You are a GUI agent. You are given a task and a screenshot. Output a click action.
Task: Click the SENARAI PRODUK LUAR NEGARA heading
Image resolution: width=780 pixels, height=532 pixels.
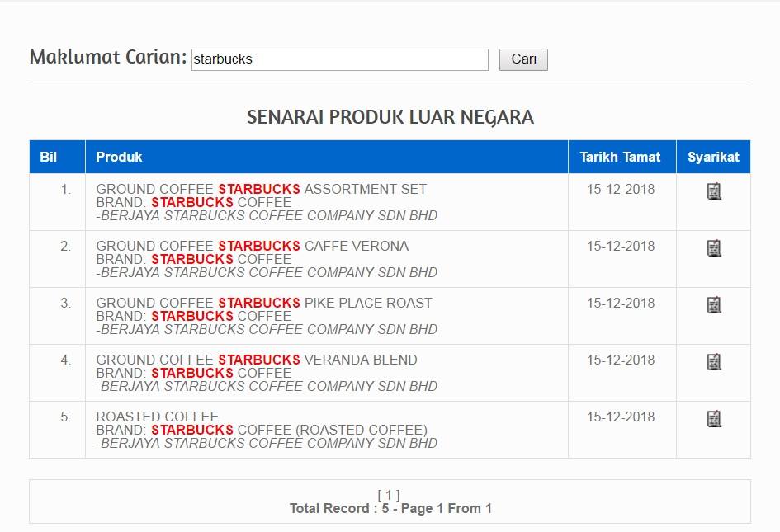(390, 117)
